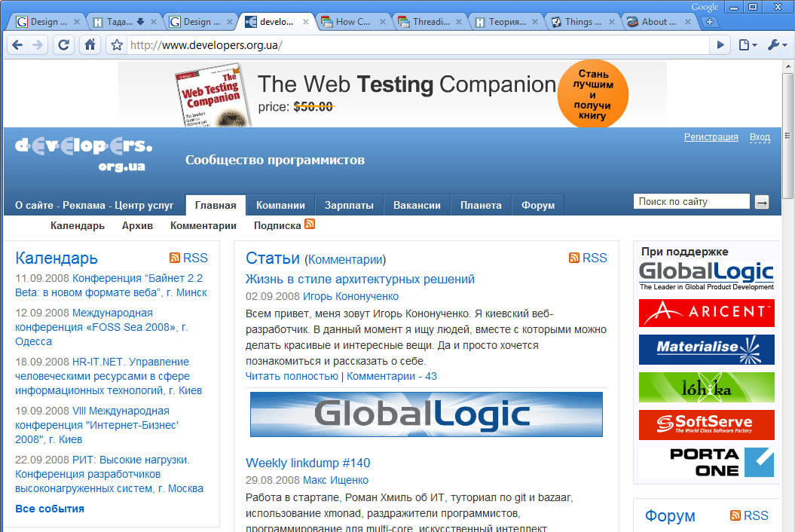Click the address bar URL field
Screen dimensions: 795x532
tap(418, 45)
